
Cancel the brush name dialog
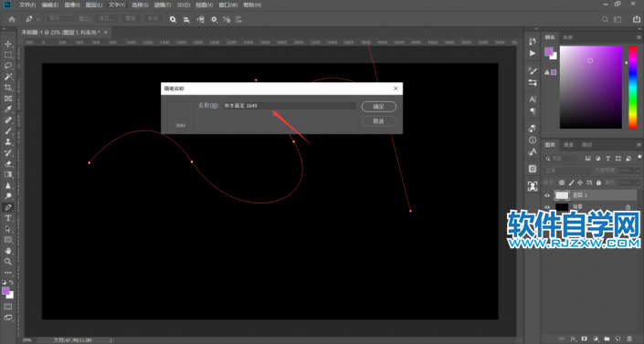click(x=378, y=121)
